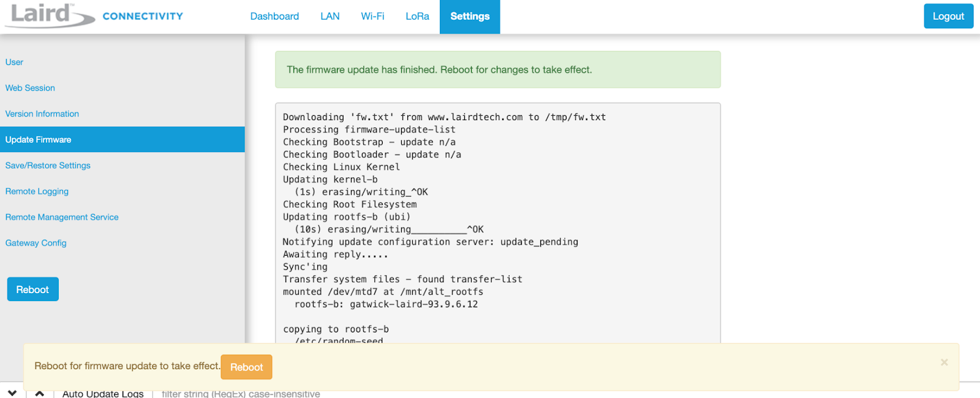This screenshot has width=980, height=398.
Task: Go to Remote Logging settings
Action: 37,191
